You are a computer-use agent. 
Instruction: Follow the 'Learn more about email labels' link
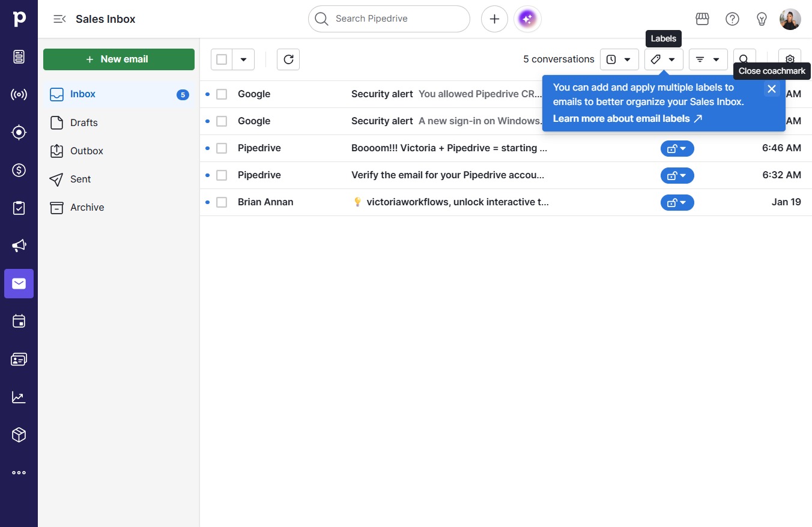pyautogui.click(x=627, y=119)
